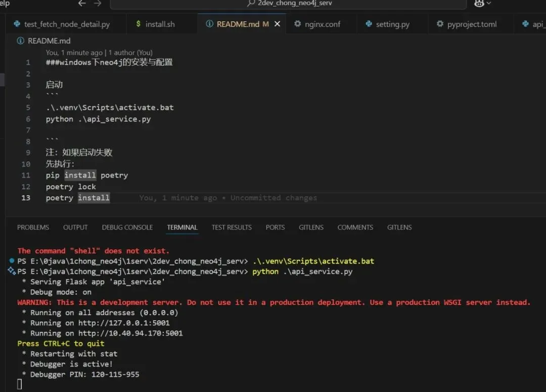Open the OUTPUT panel tab

click(x=75, y=227)
